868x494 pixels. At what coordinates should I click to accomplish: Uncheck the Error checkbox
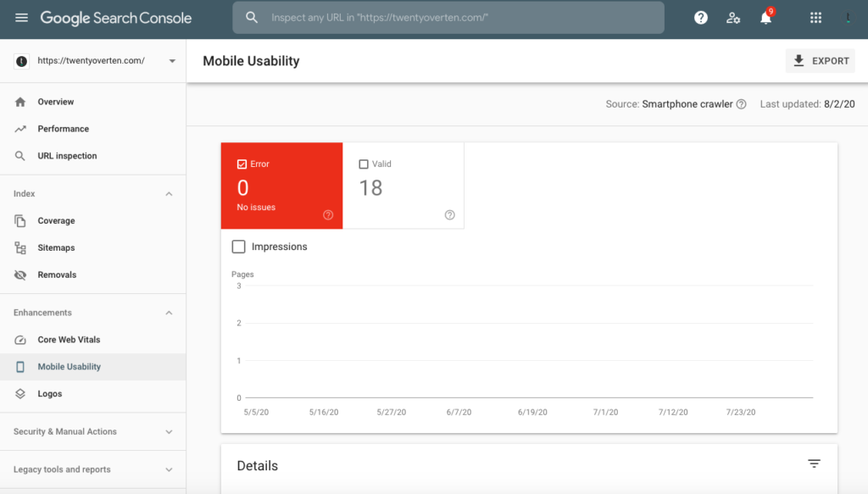[x=242, y=164]
